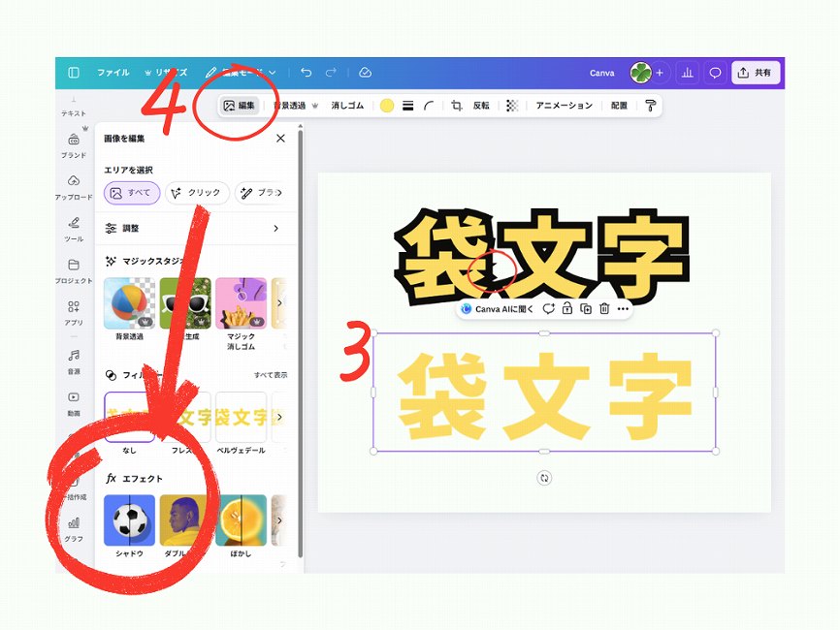
Task: Click the すべて表示 link beside filters
Action: 270,375
